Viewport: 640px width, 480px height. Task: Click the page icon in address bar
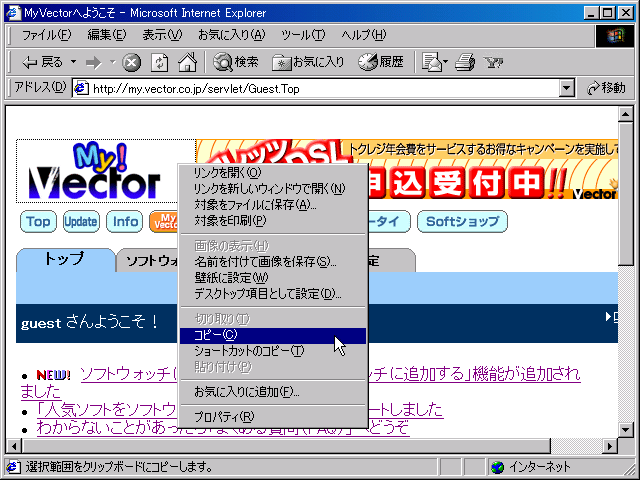pos(81,88)
